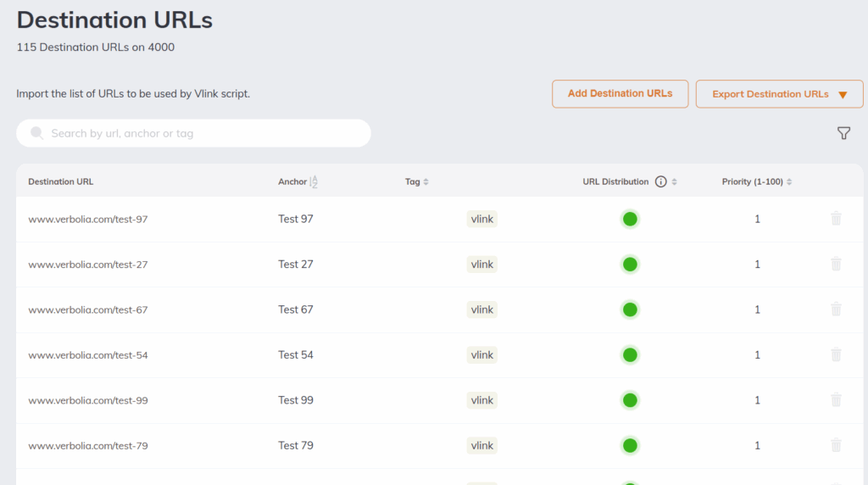Viewport: 868px width, 485px height.
Task: Click green distribution dot for test-27
Action: tap(630, 264)
